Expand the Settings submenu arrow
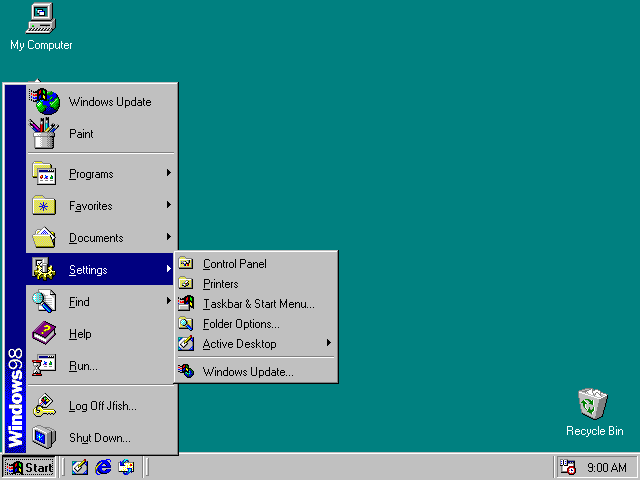 click(169, 269)
